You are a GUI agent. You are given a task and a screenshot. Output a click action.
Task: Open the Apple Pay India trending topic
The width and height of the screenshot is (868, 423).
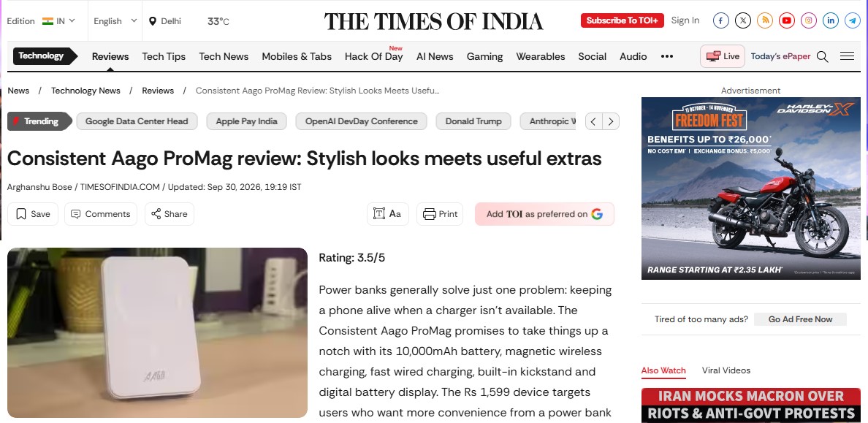(246, 121)
